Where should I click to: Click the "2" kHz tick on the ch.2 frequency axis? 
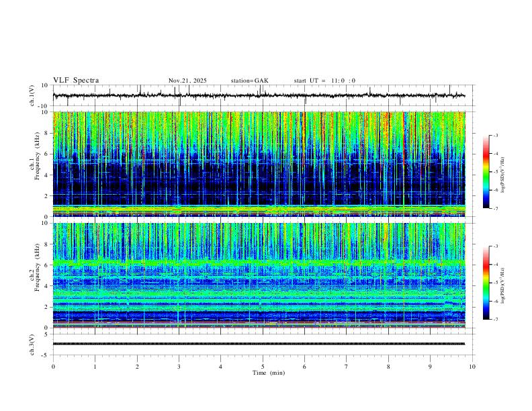click(x=47, y=306)
